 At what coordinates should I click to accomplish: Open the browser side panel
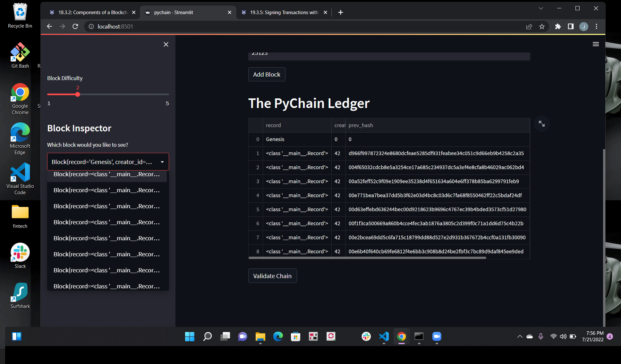571,27
